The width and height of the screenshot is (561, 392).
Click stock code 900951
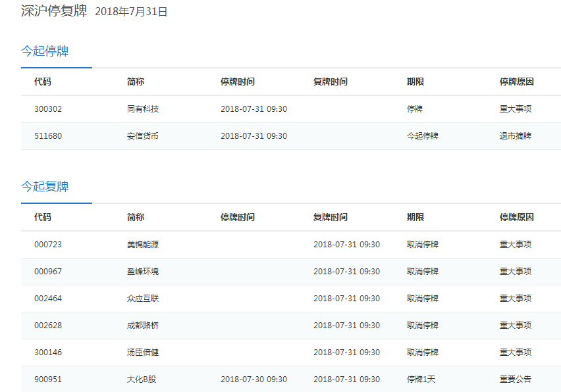(48, 380)
